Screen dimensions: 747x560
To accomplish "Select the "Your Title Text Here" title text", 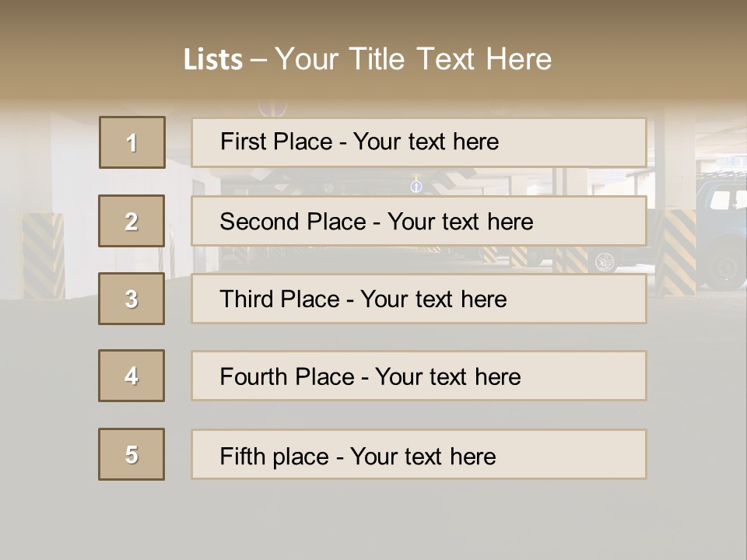I will (413, 59).
